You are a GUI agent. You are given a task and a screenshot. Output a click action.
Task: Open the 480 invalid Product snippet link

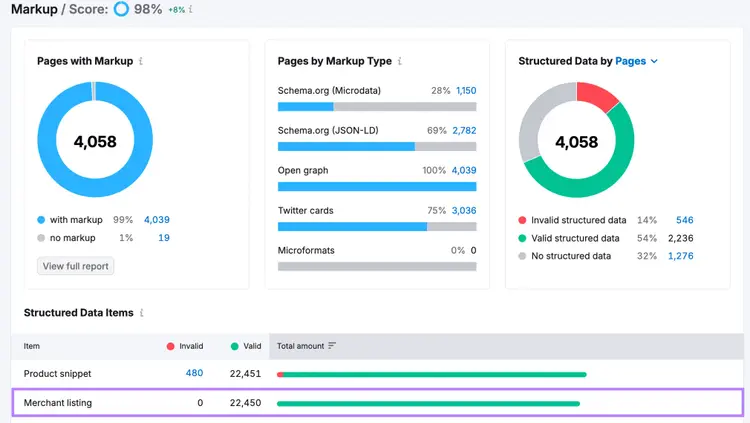click(x=194, y=373)
